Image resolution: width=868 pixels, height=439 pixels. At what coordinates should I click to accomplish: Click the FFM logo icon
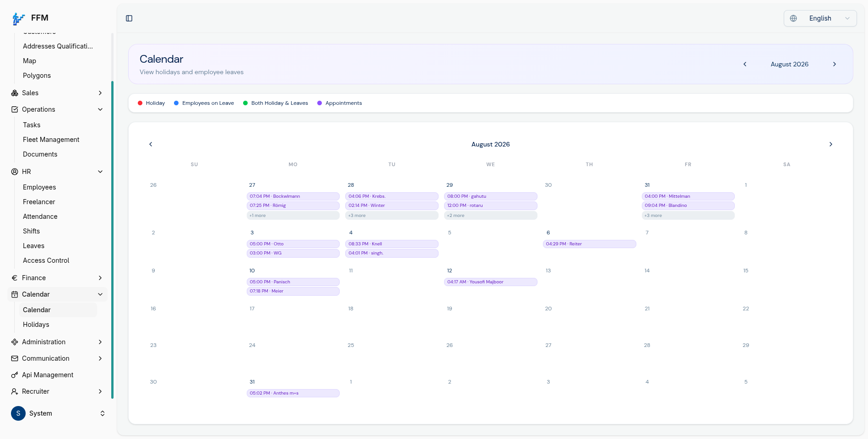(x=18, y=18)
